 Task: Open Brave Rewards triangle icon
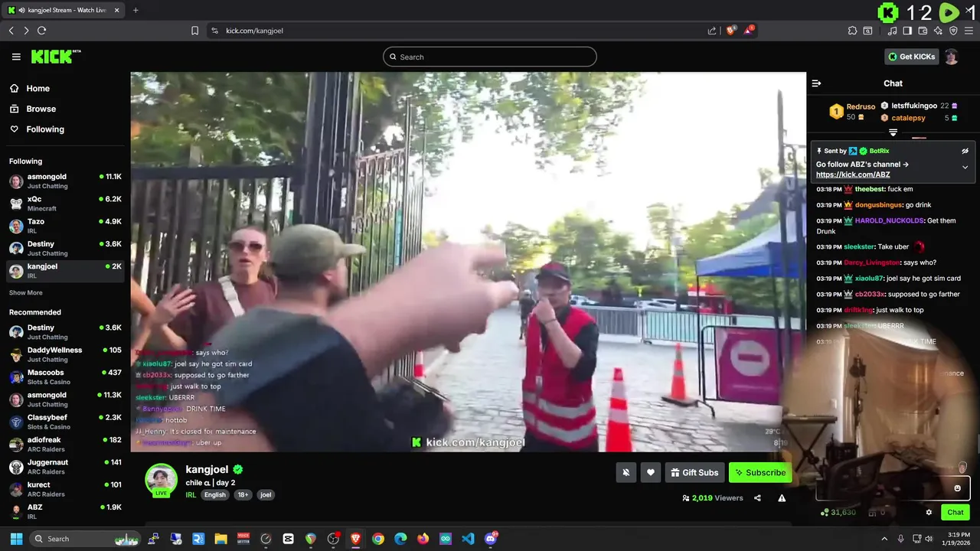(x=749, y=31)
